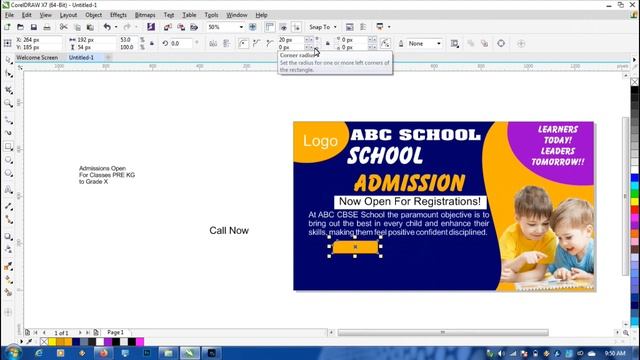Click the Print icon in toolbar
The height and width of the screenshot is (360, 640).
(47, 27)
